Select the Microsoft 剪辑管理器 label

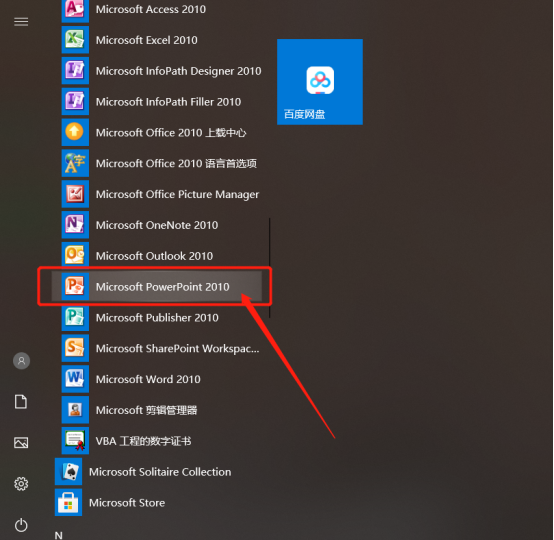pyautogui.click(x=146, y=410)
